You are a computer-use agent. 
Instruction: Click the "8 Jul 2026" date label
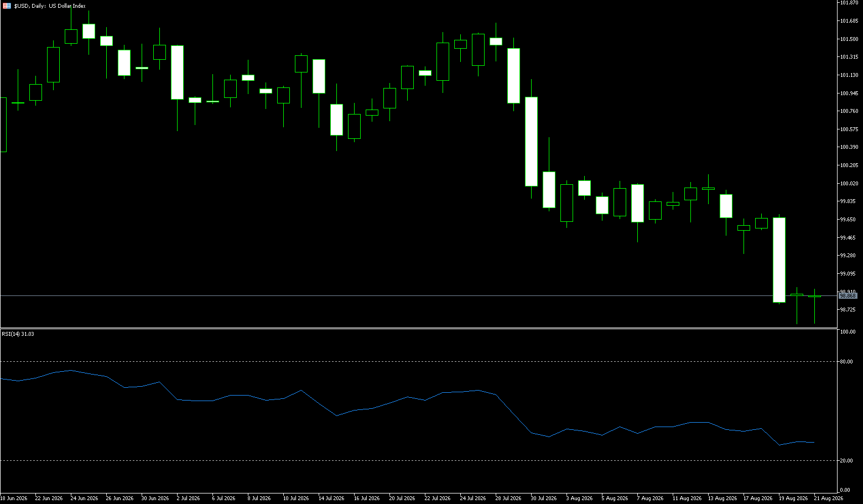259,498
